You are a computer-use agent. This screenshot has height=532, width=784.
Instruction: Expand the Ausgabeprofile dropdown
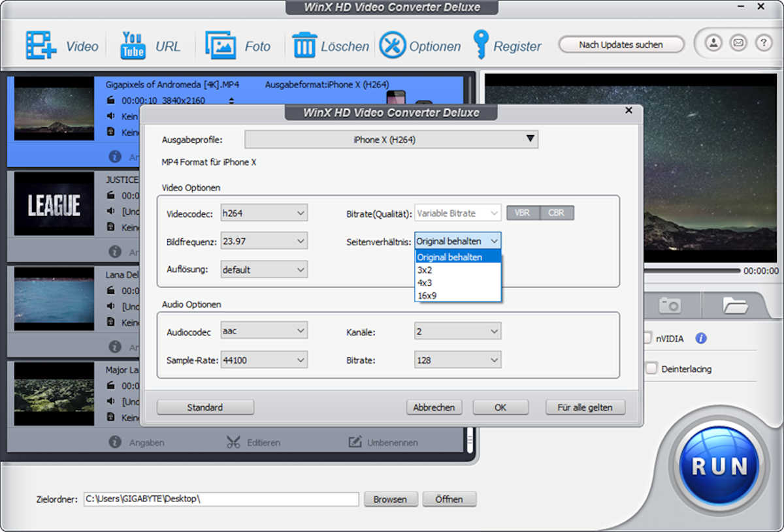coord(391,140)
